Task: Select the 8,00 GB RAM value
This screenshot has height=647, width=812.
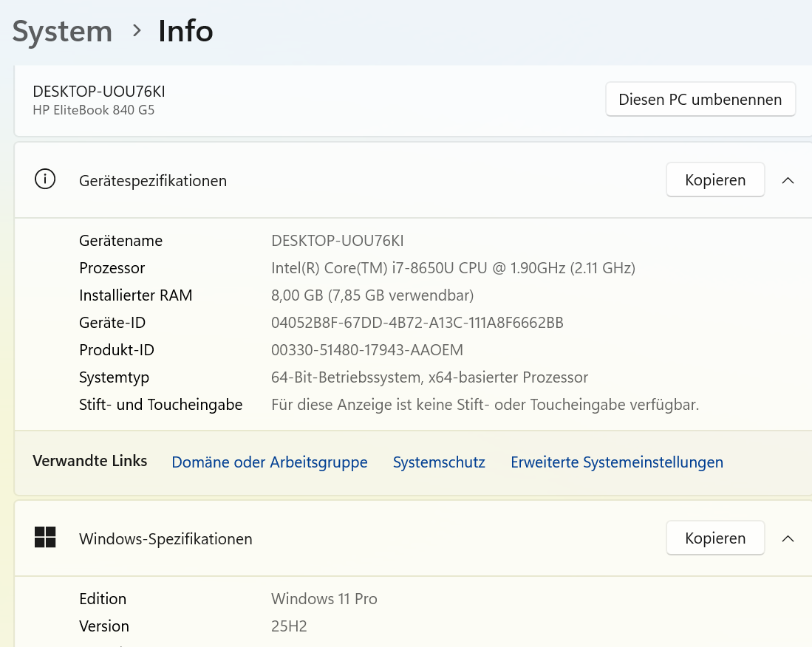Action: (372, 295)
